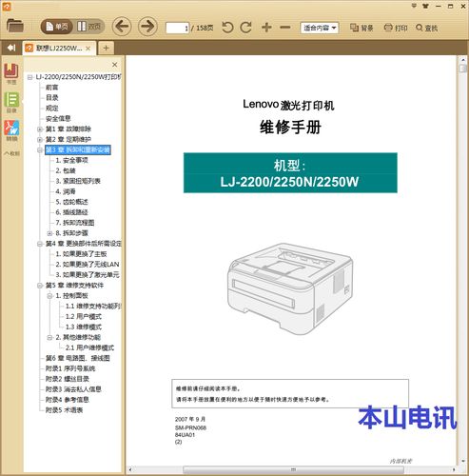469x476 pixels.
Task: Open the bookmarks (书签) sidebar panel
Action: [11, 73]
